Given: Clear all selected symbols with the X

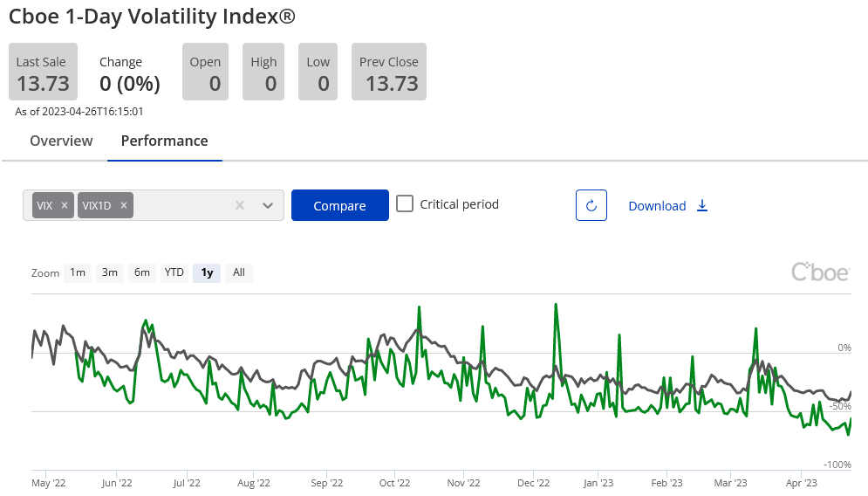Looking at the screenshot, I should (240, 205).
